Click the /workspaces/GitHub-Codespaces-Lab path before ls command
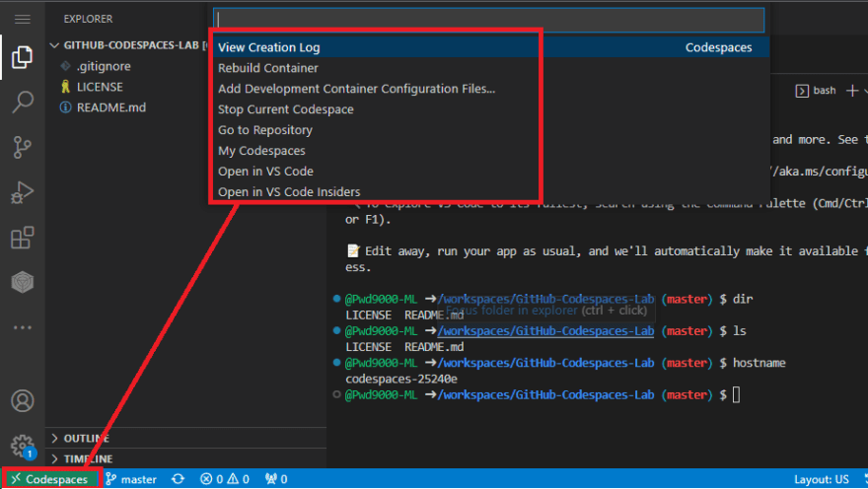Screen dimensions: 868x489 545,331
